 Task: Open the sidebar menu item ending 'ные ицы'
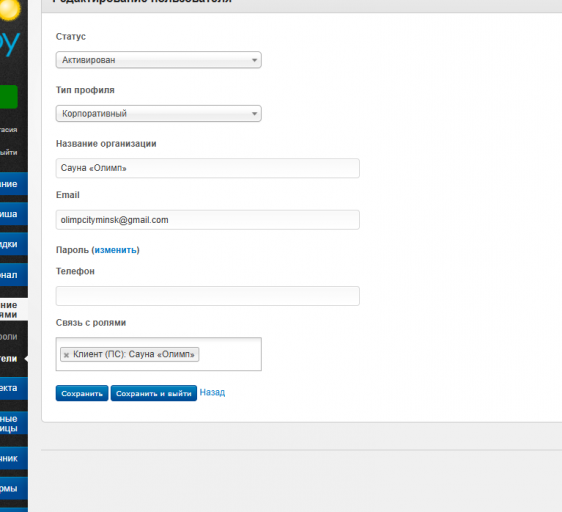point(14,423)
